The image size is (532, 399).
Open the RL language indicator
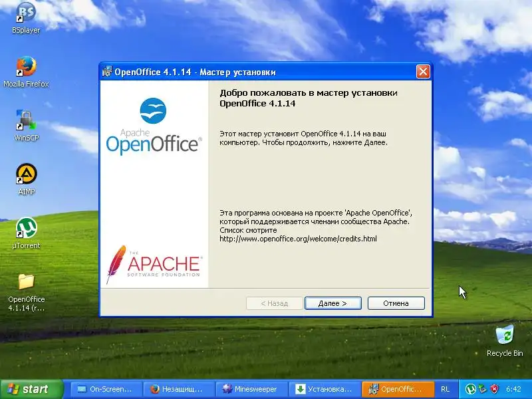tap(445, 389)
